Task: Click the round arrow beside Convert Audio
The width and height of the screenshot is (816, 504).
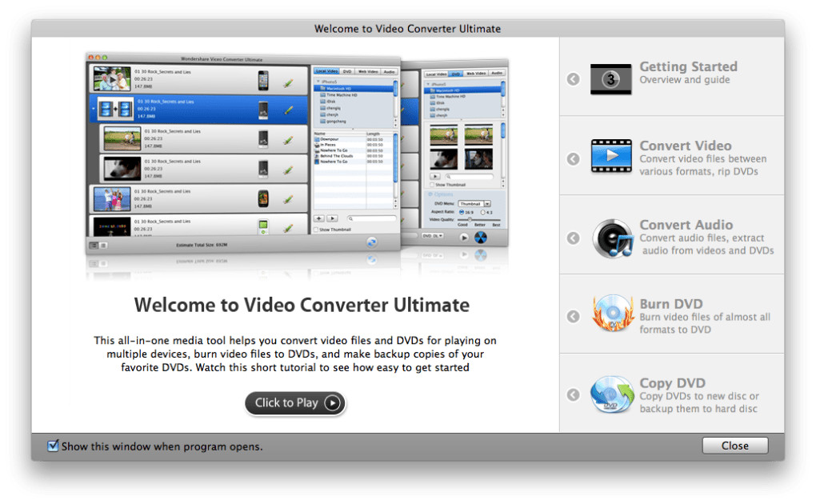Action: pos(573,238)
